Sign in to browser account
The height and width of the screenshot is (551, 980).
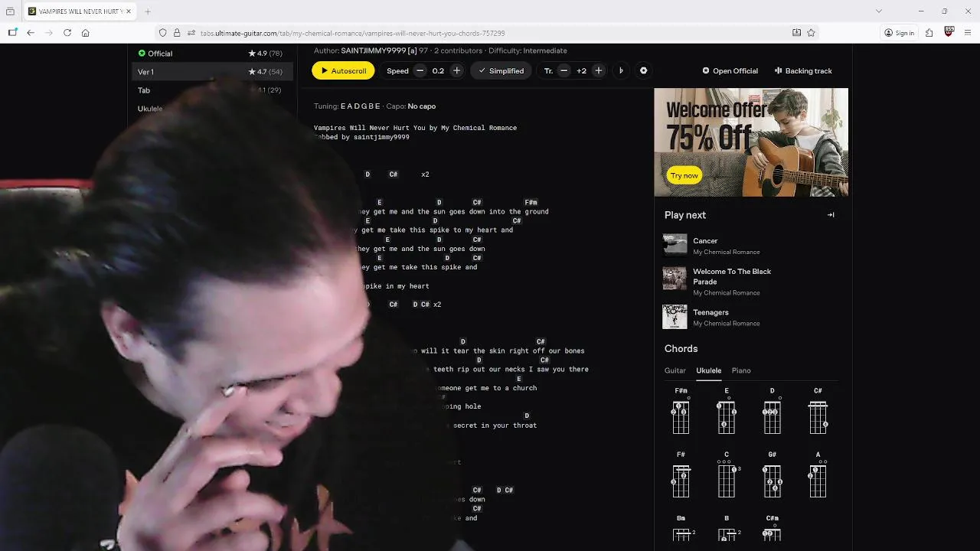[x=899, y=33]
